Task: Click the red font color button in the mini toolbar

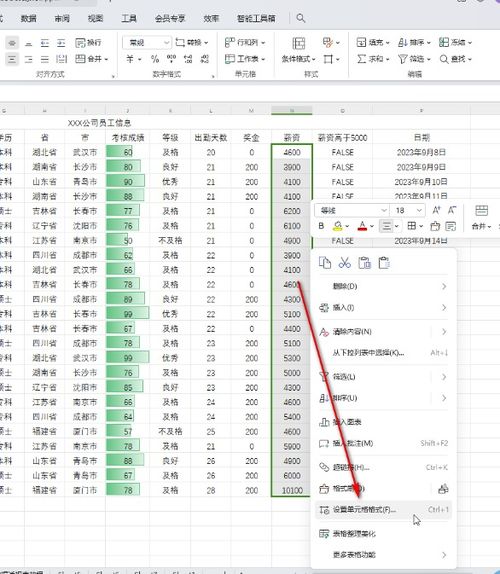Action: click(x=362, y=226)
